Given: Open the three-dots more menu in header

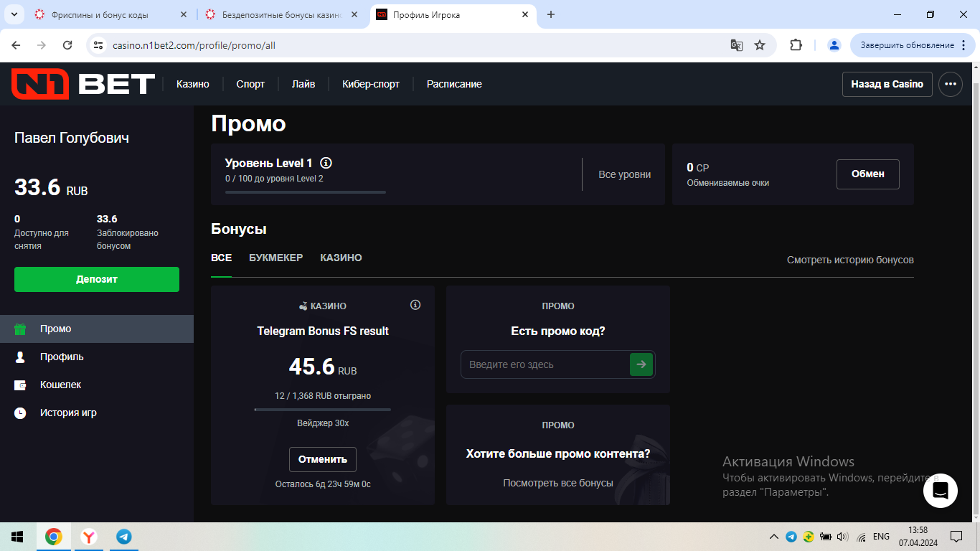Looking at the screenshot, I should (951, 84).
